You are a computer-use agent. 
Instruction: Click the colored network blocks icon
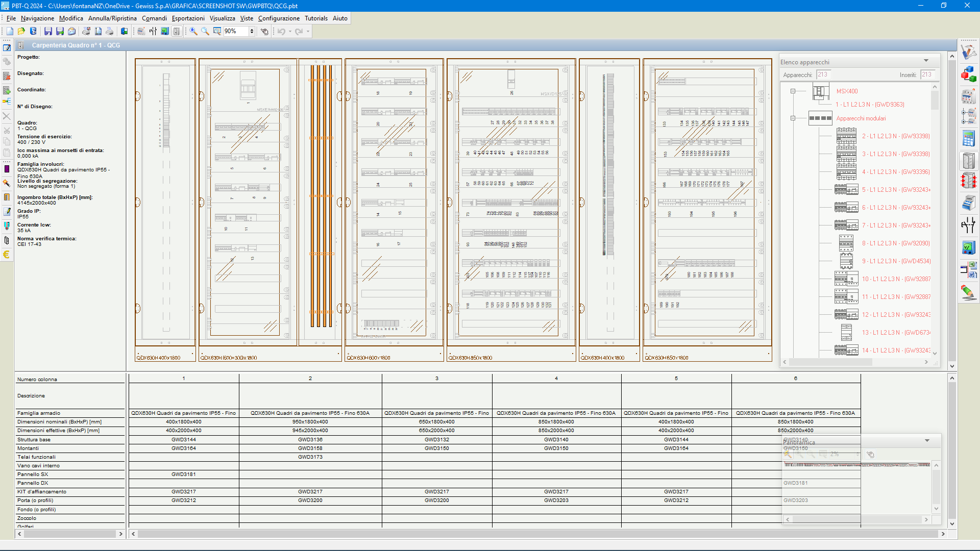(968, 74)
